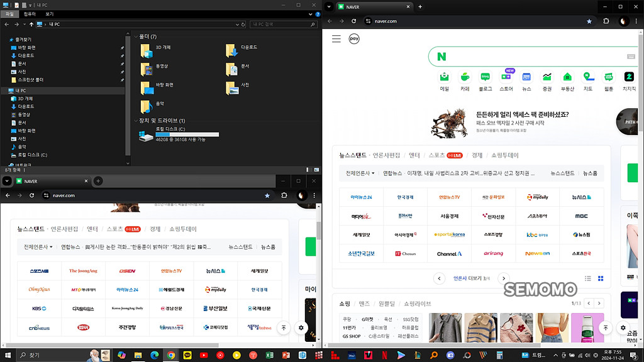The height and width of the screenshot is (362, 644).
Task: Select 언론사편집 tab on right Naver page
Action: point(386,155)
